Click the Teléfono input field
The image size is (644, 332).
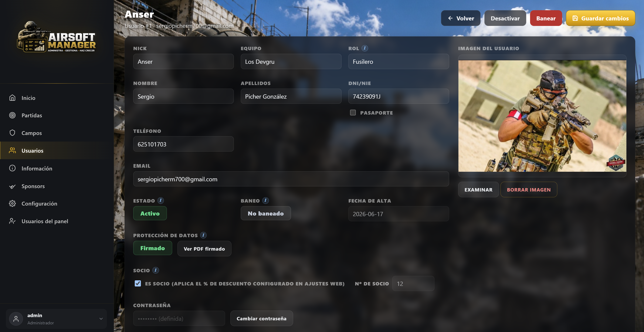click(183, 144)
